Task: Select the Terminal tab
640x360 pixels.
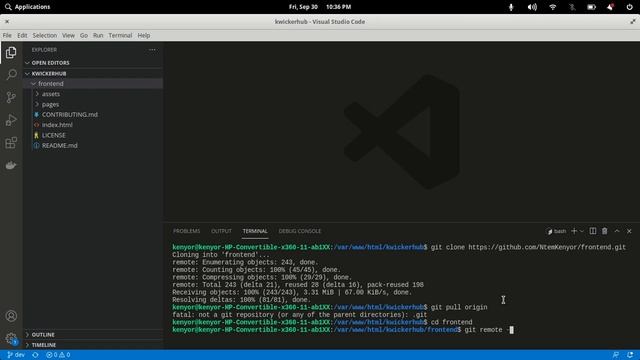Action: coord(255,231)
